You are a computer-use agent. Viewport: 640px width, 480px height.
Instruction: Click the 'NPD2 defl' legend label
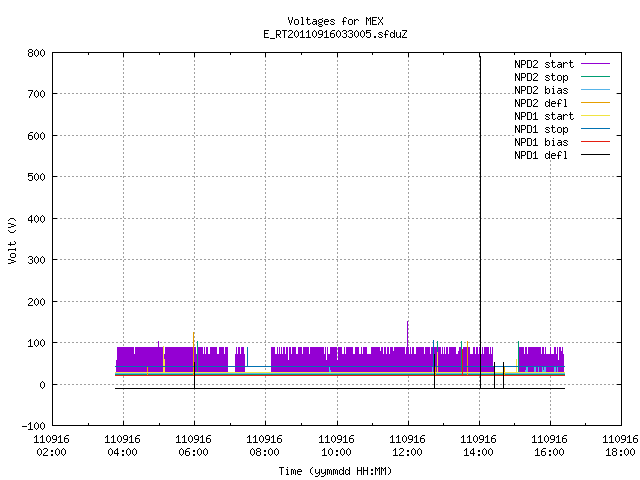click(x=541, y=103)
